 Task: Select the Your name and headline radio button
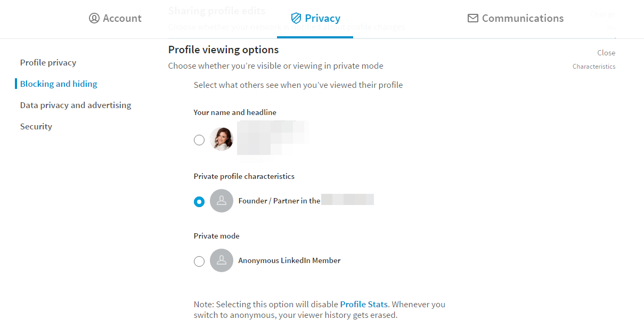pyautogui.click(x=199, y=140)
